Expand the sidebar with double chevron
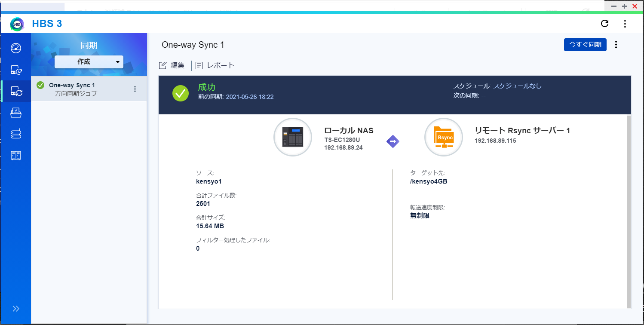The width and height of the screenshot is (644, 325). pyautogui.click(x=16, y=308)
